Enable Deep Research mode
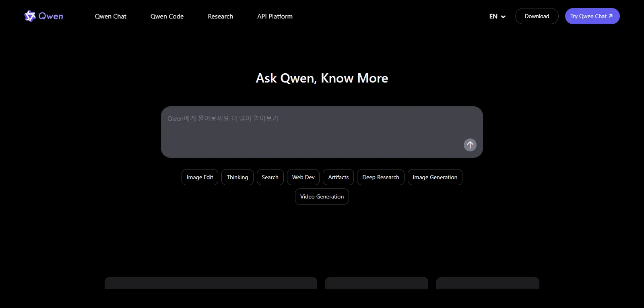Screen dimensions: 644x308 point(380,177)
